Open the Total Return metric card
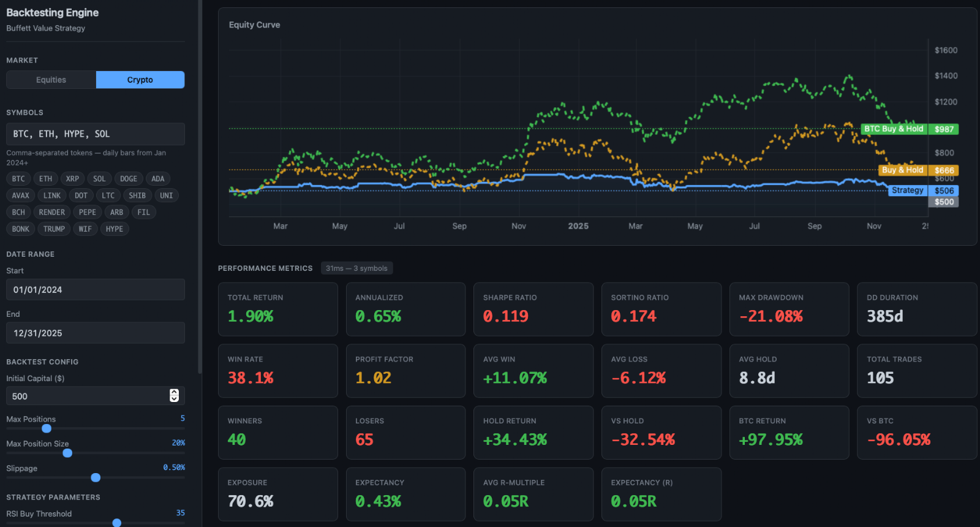Screen dimensions: 980x527 click(x=277, y=309)
